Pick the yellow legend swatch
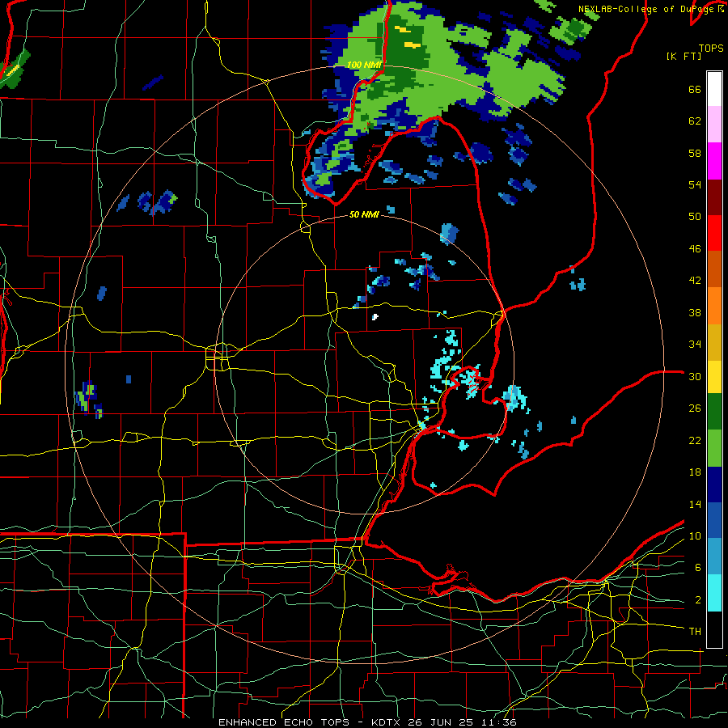This screenshot has height=728, width=728. tap(714, 376)
